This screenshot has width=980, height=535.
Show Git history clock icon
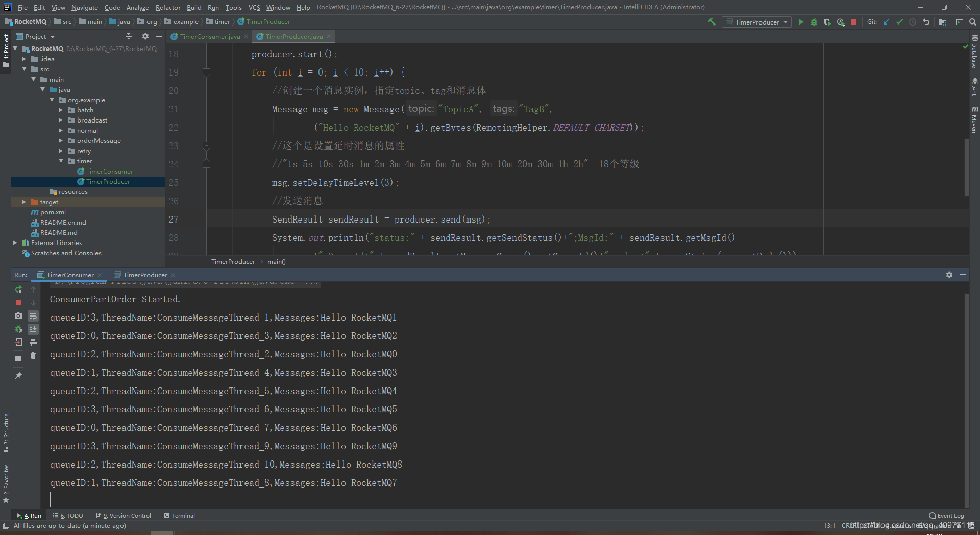click(913, 22)
